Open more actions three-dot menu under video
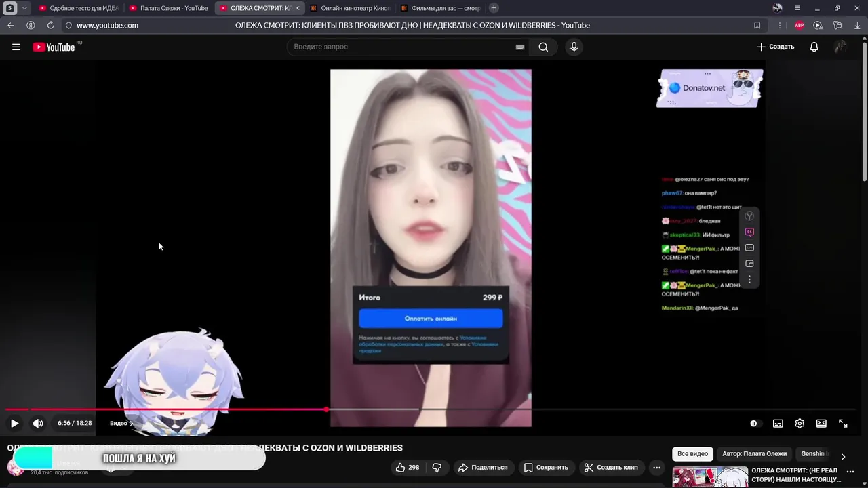 point(656,467)
